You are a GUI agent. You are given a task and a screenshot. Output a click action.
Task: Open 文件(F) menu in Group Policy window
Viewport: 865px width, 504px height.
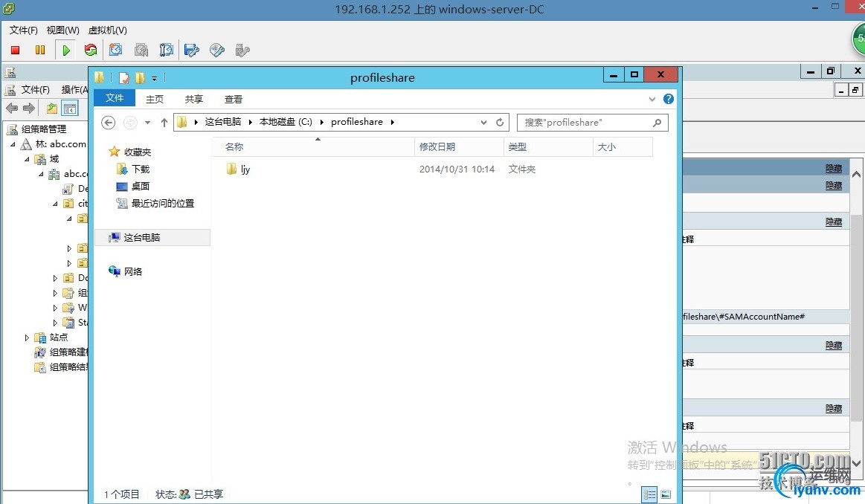pyautogui.click(x=35, y=90)
